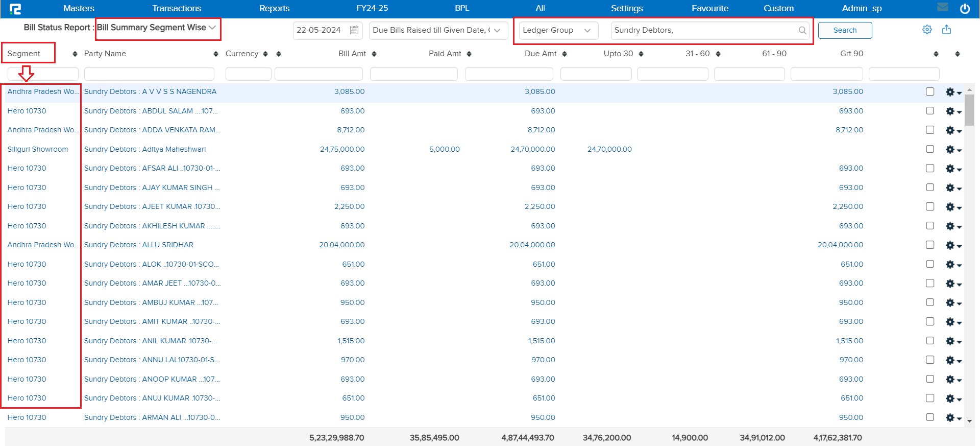Click the app logo home icon
Screen dimensions: 980x446
(15, 9)
